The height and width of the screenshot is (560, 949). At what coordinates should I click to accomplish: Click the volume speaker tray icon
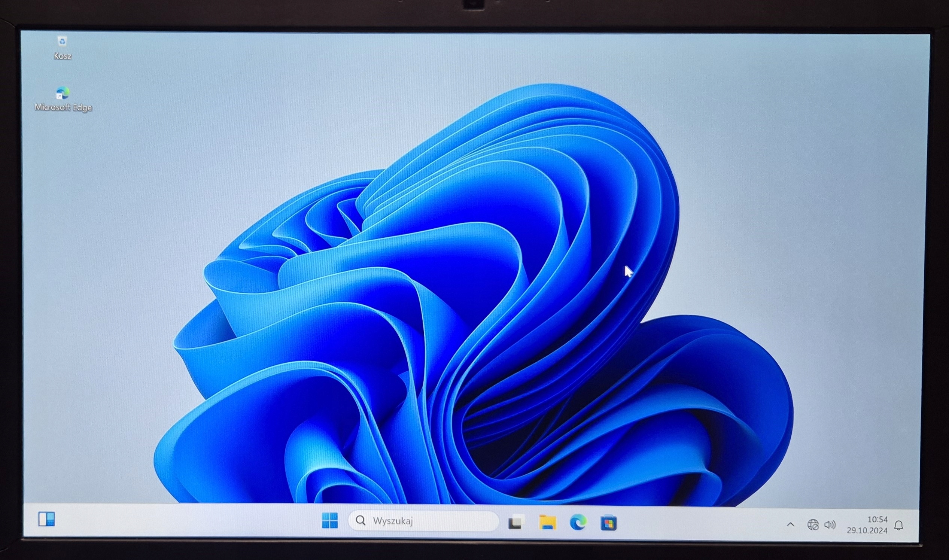829,525
